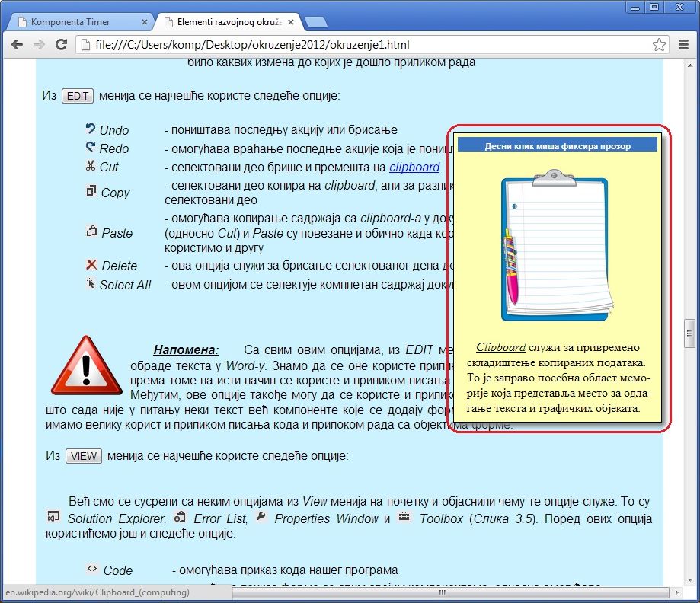
Task: Click the Cut scissors icon
Action: [x=91, y=166]
